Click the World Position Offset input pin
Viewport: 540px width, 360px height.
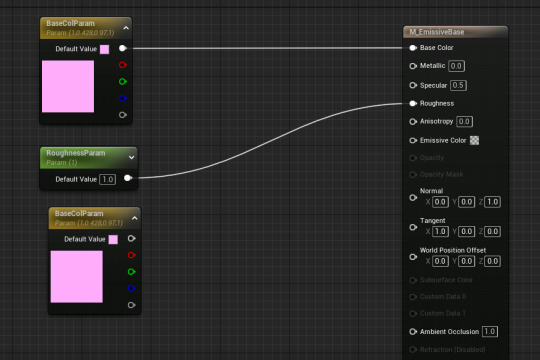(x=413, y=257)
